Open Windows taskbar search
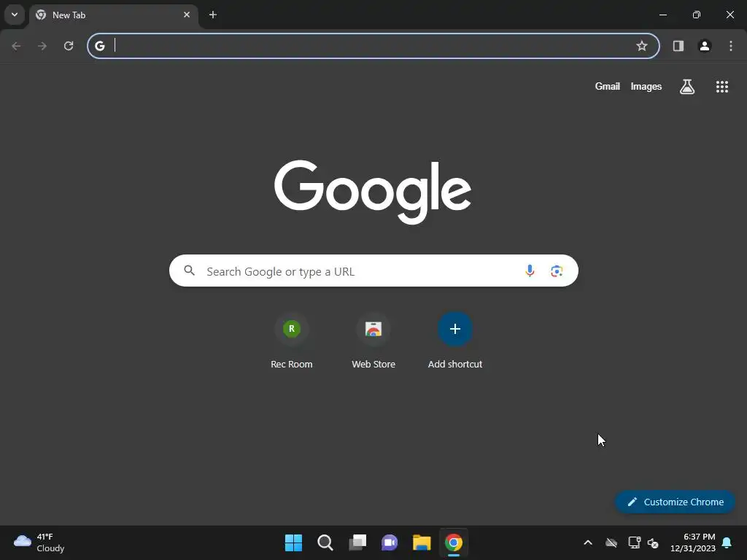The image size is (747, 560). [325, 542]
